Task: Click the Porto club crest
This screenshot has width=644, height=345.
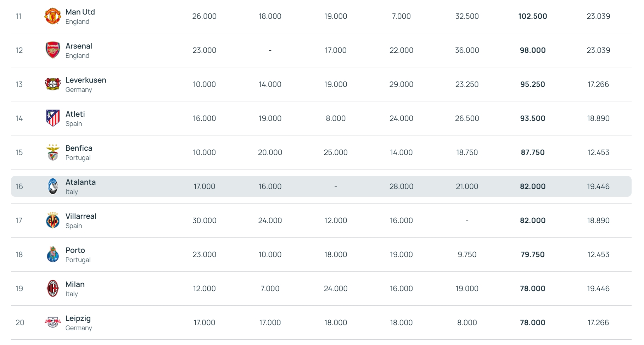Action: (x=53, y=255)
